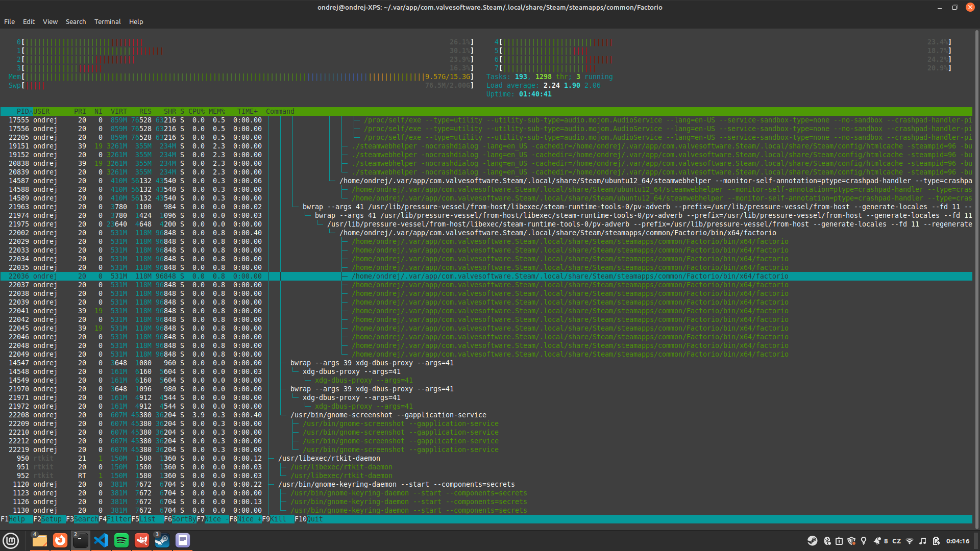Viewport: 980px width, 551px height.
Task: Open the battery power applet
Action: pos(936,541)
